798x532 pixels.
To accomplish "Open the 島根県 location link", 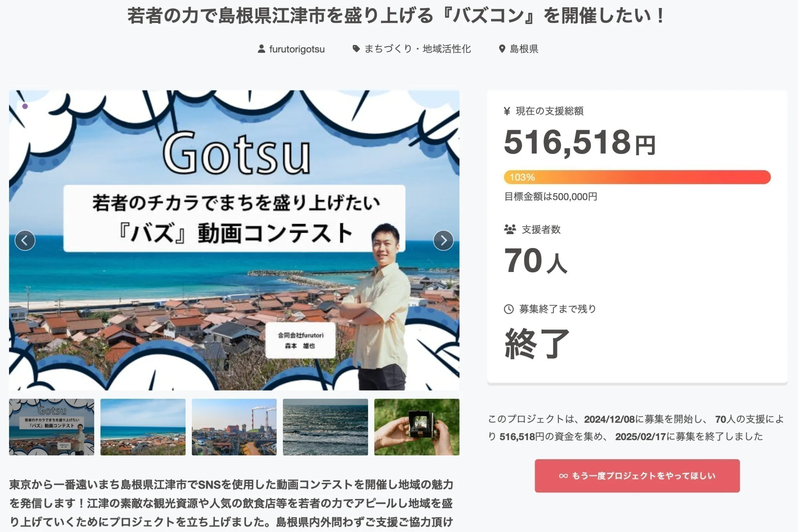I will [524, 49].
